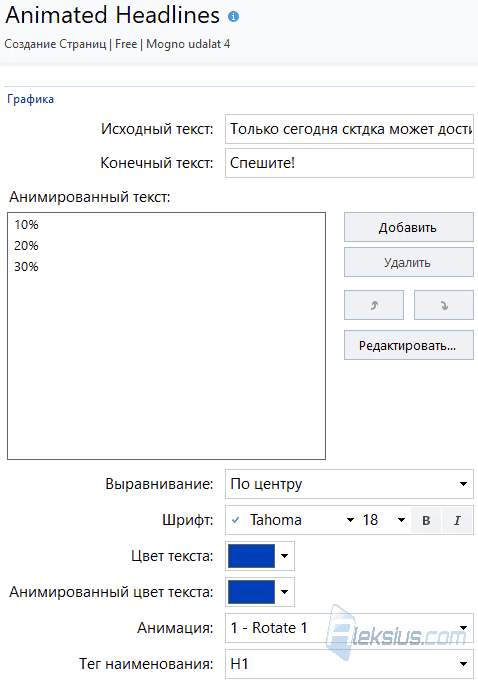478x683 pixels.
Task: Open the Тег наименования H1 dropdown
Action: coord(349,664)
